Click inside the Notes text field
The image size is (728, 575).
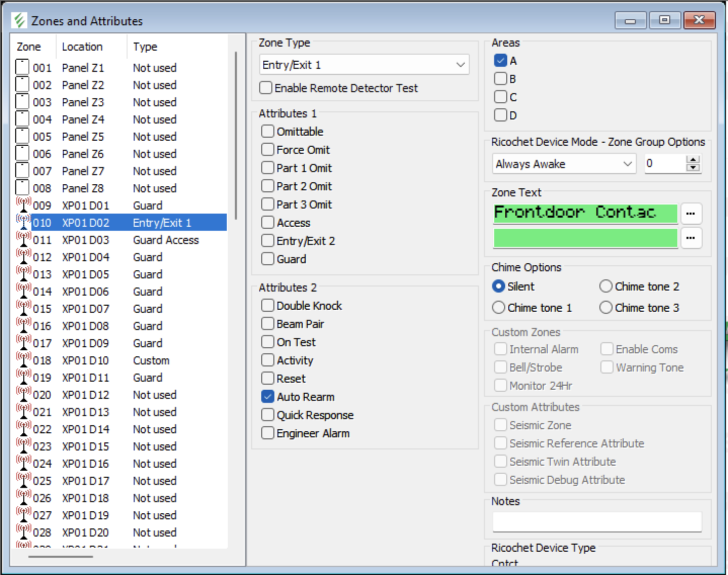pos(596,522)
